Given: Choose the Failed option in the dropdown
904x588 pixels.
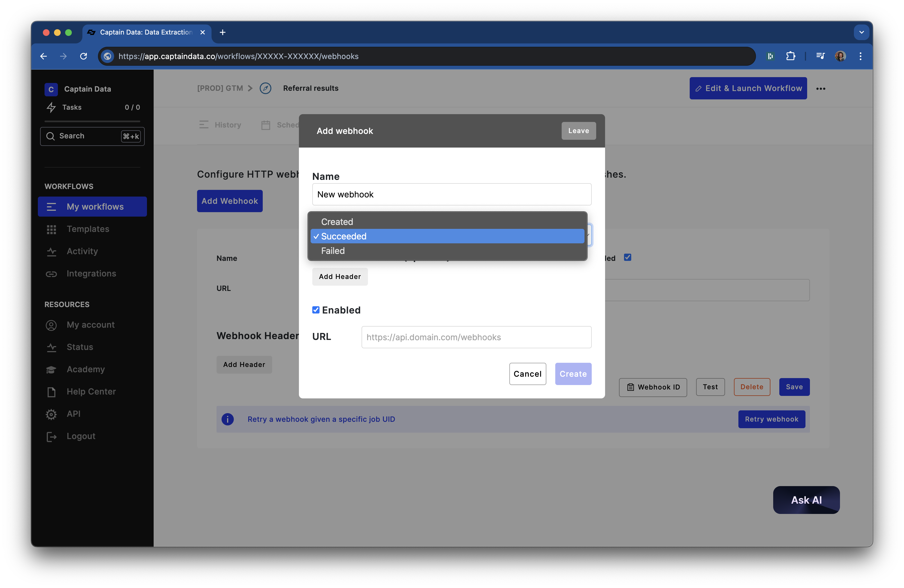Looking at the screenshot, I should [333, 251].
